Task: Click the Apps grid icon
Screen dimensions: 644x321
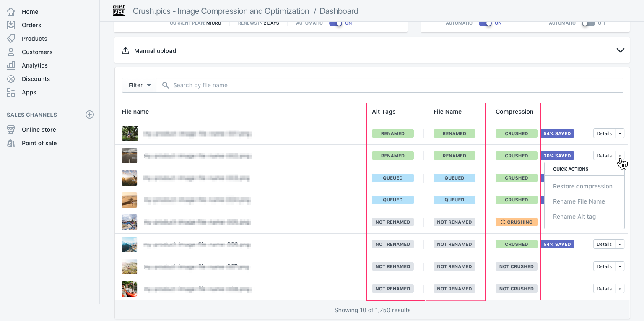Action: click(11, 92)
